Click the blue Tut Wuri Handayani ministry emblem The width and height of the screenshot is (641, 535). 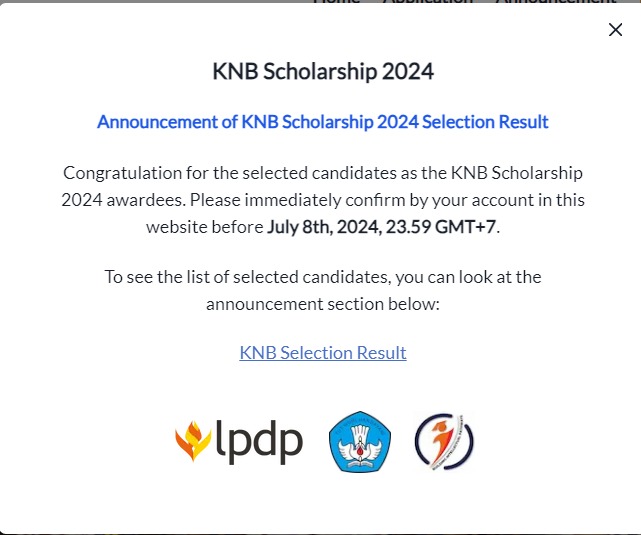click(x=359, y=441)
